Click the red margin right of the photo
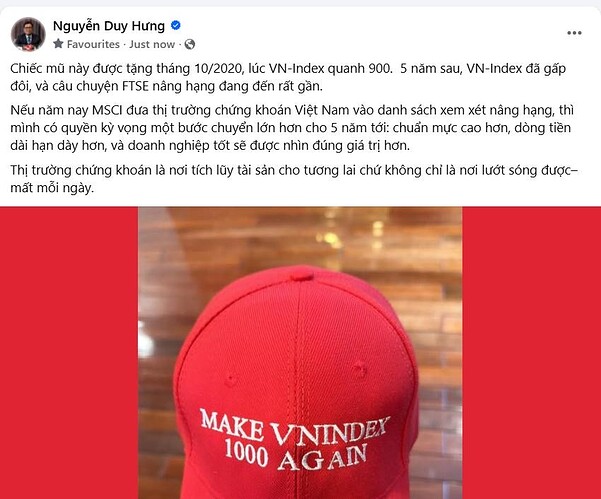This screenshot has height=499, width=601. pos(532,353)
